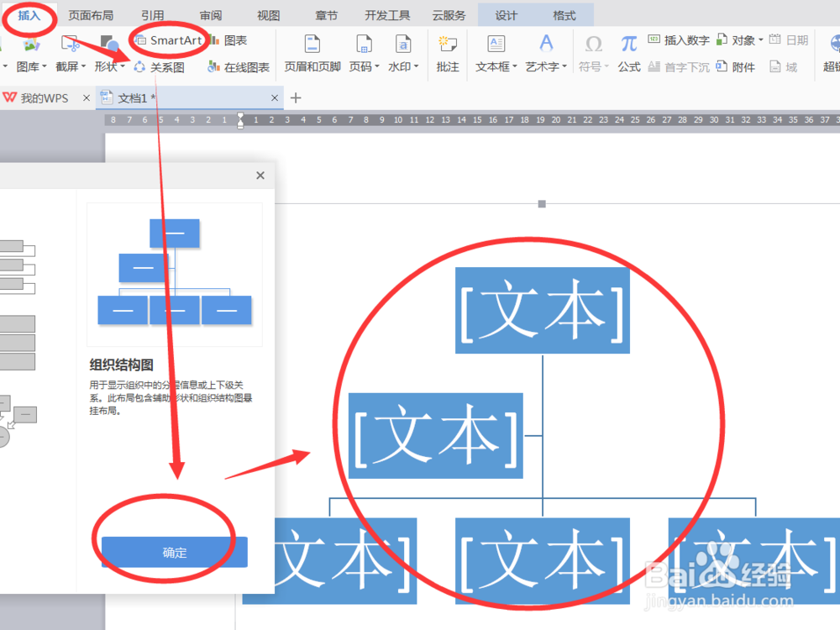
Task: Expand the 形状 dropdown arrow
Action: click(123, 66)
